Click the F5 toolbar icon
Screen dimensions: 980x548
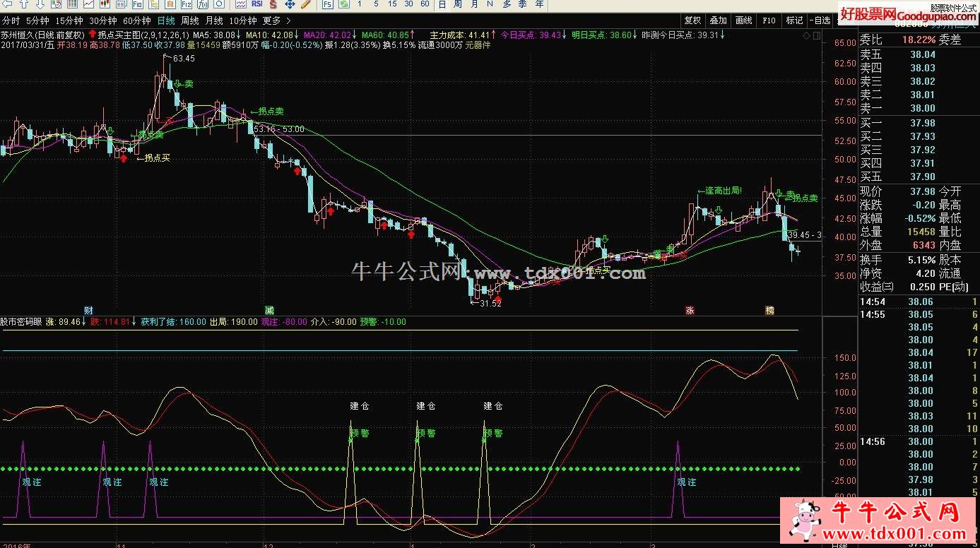click(x=327, y=4)
